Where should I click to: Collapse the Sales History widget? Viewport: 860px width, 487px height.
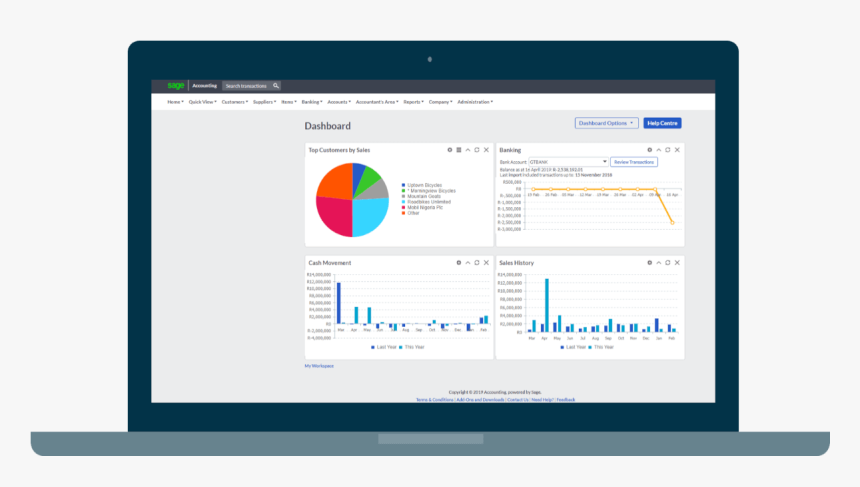[659, 263]
